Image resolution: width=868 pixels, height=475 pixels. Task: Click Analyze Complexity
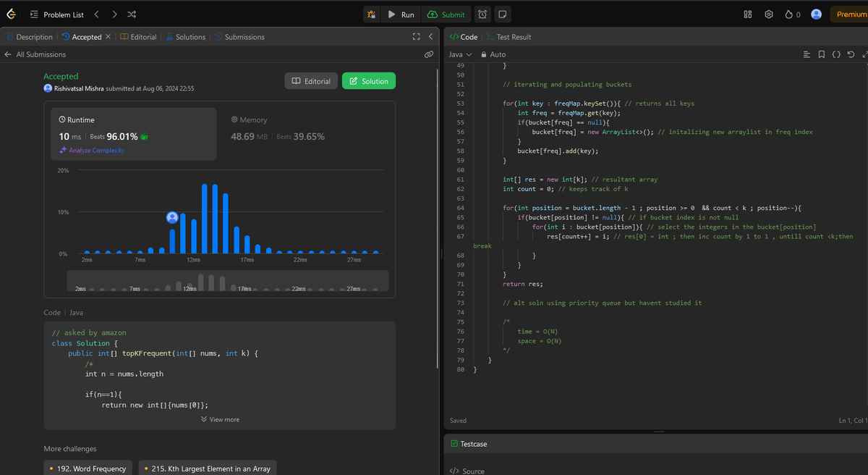tap(92, 151)
